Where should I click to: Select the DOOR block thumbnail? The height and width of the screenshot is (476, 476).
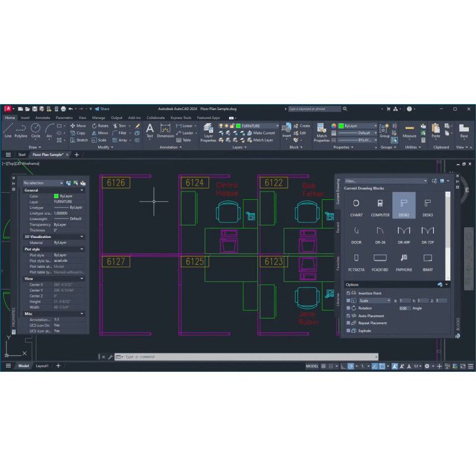(356, 233)
